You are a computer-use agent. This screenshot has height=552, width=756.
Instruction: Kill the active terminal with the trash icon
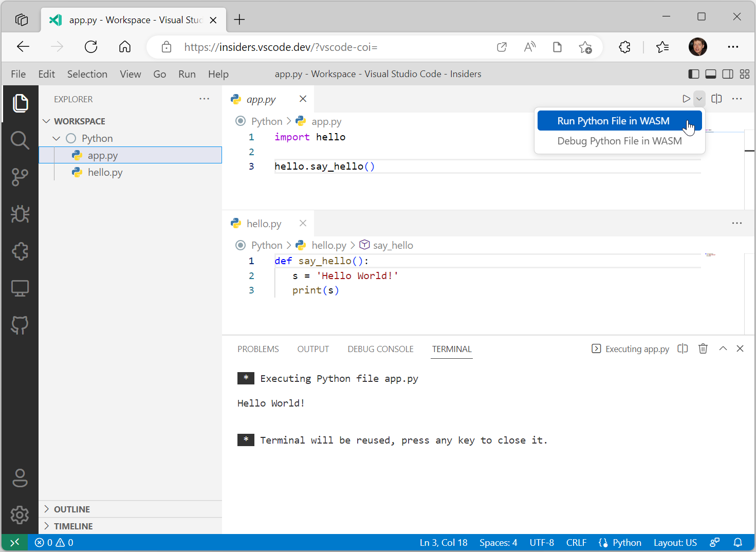point(703,348)
